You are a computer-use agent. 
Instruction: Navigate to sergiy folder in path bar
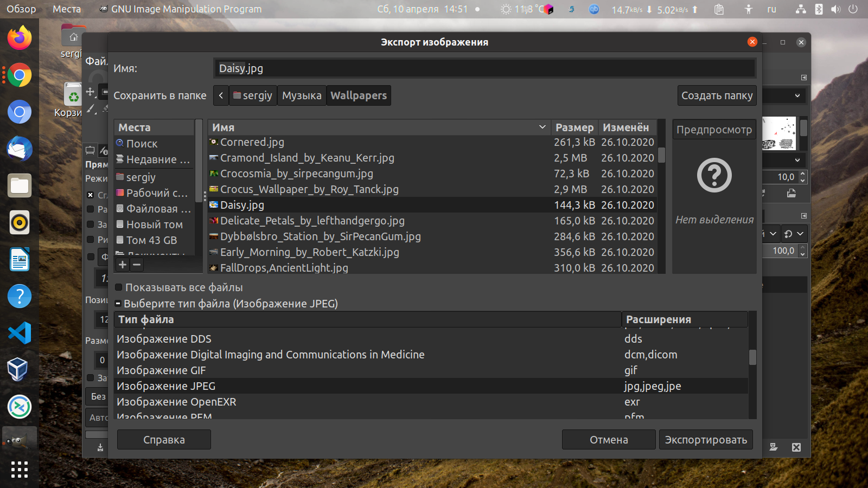point(253,95)
